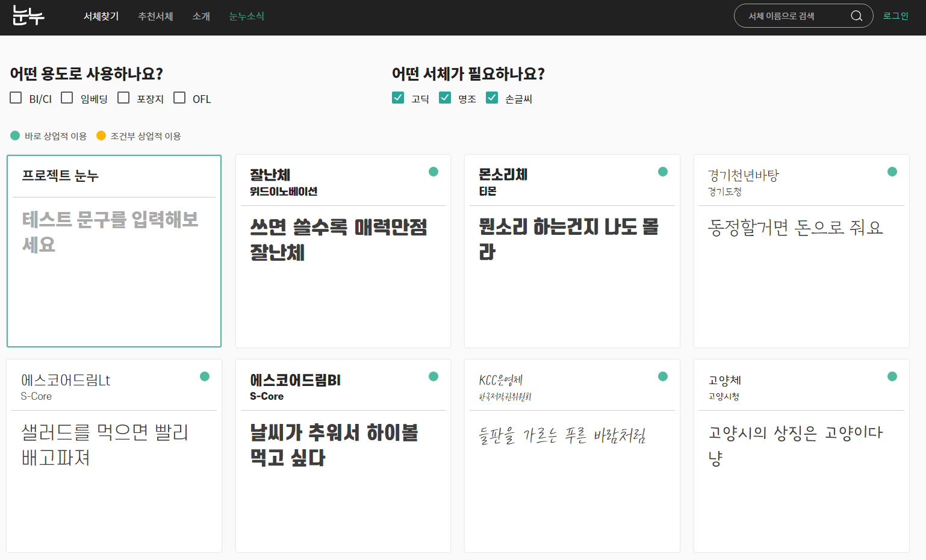Click the 동정할거면 돈으로 줘요 preview

[796, 228]
